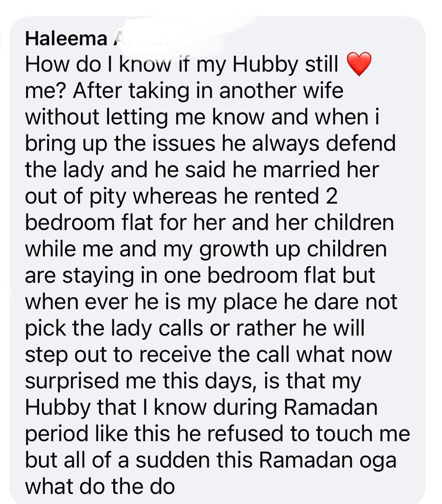Click the word "oga"

tap(378, 460)
